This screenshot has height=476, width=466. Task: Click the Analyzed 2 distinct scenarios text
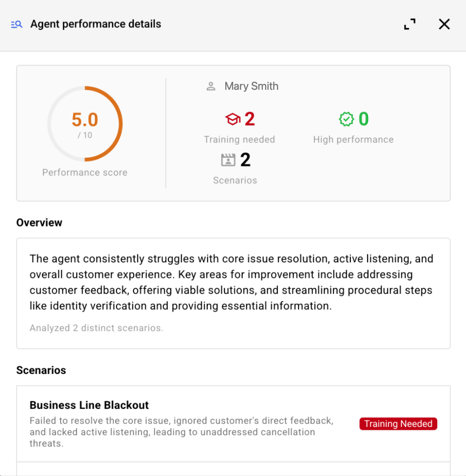click(x=96, y=328)
